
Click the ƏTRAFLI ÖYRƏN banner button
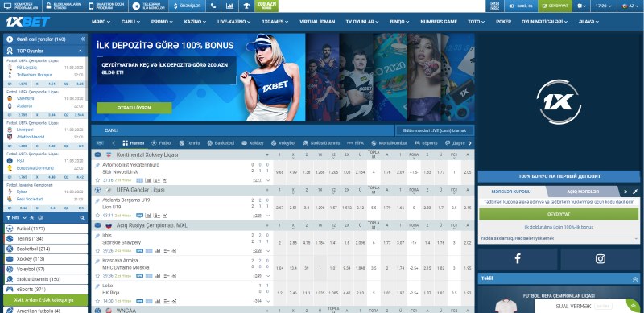134,108
